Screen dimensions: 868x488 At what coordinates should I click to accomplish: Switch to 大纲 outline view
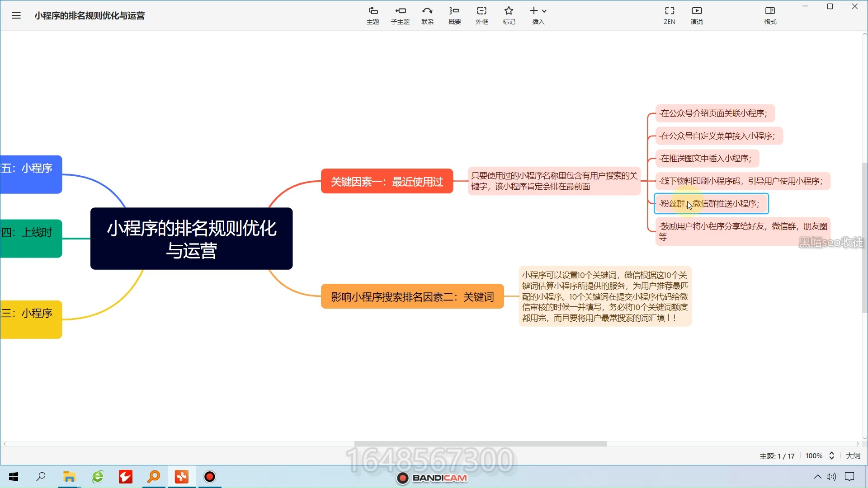tap(853, 456)
